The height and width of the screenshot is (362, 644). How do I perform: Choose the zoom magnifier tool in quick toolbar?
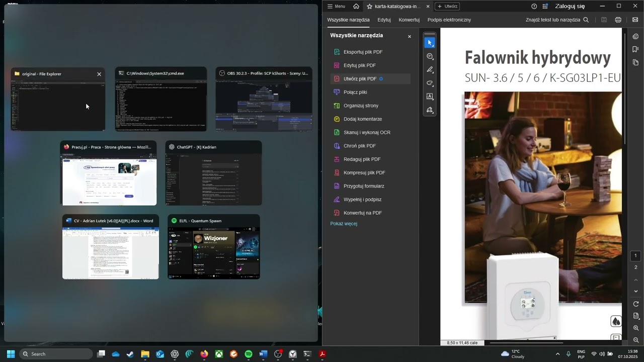click(430, 56)
